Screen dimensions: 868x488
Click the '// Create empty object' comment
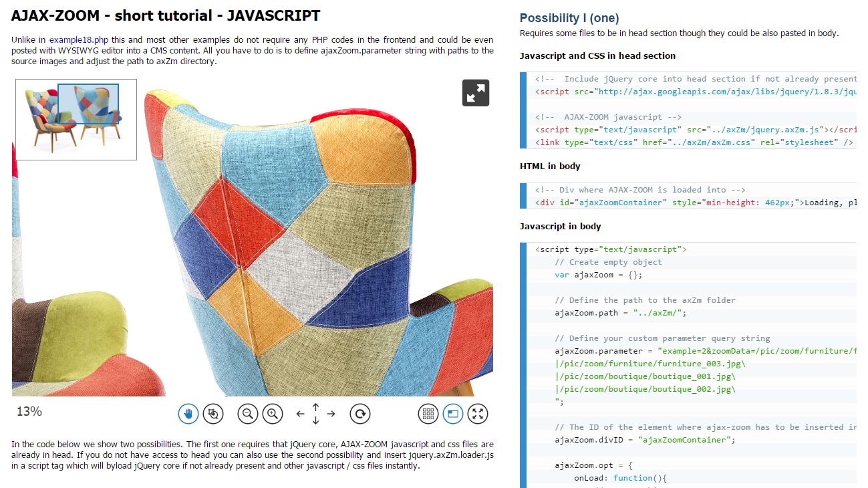point(608,262)
